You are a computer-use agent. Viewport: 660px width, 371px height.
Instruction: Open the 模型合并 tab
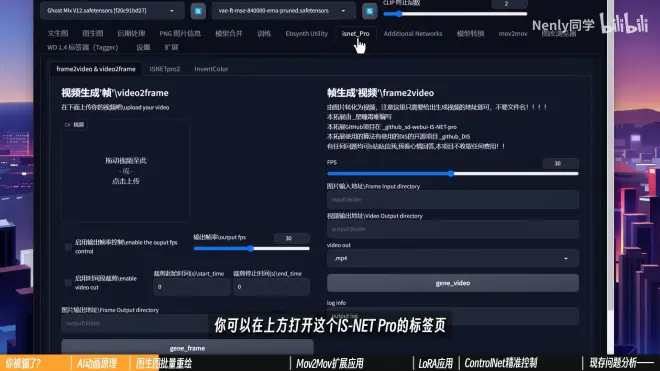229,34
